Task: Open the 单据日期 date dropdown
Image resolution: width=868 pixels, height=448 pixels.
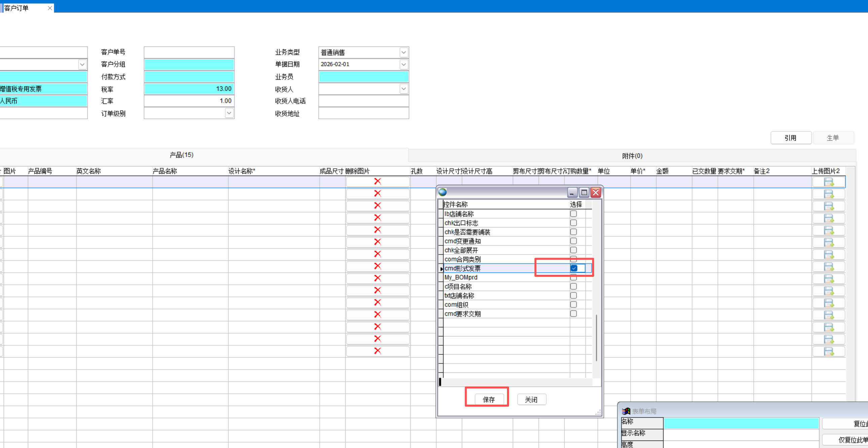Action: [403, 64]
